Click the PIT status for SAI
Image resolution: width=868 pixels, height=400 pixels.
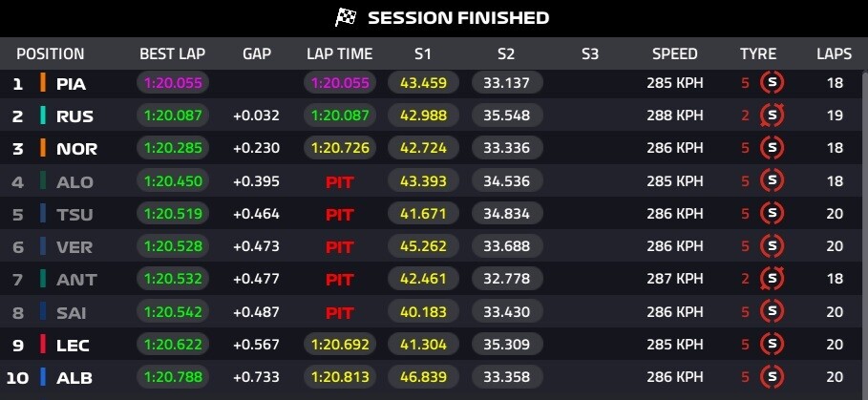(x=340, y=312)
